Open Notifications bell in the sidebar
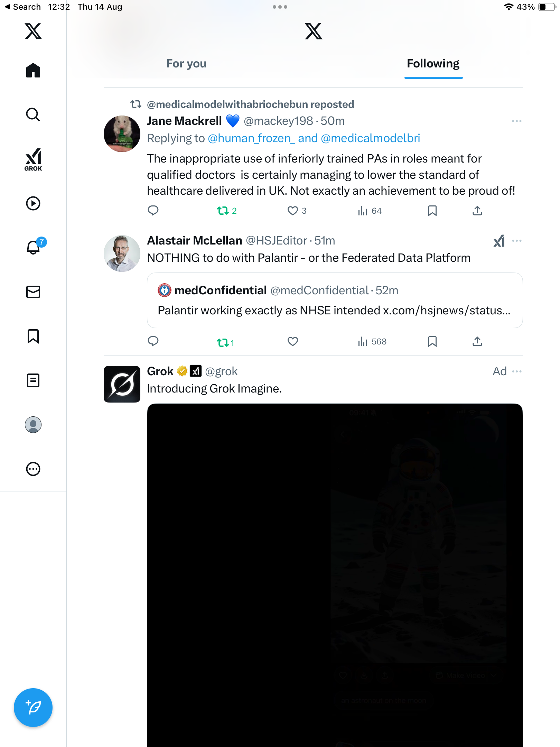This screenshot has width=560, height=747. [33, 248]
